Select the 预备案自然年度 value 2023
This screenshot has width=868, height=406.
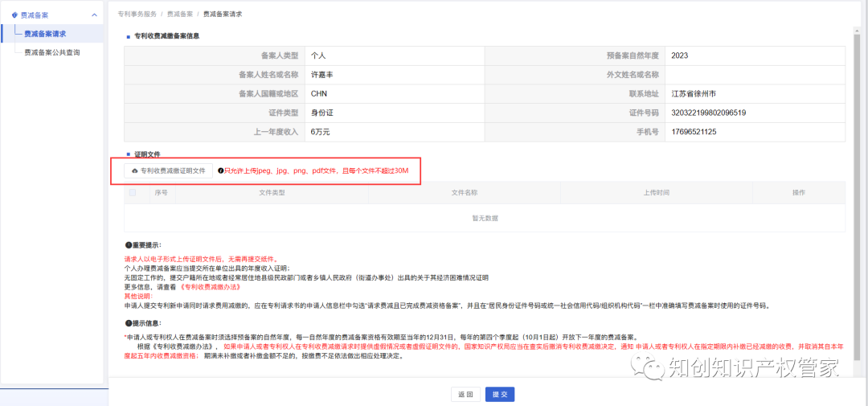679,55
